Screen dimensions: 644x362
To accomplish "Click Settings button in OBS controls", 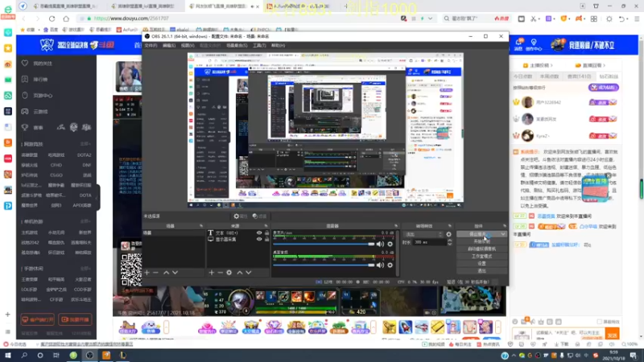I will (x=481, y=264).
